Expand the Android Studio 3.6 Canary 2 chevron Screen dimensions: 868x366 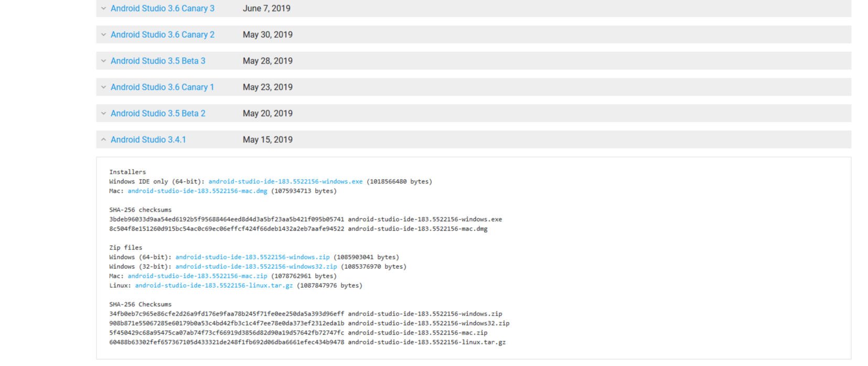(103, 35)
